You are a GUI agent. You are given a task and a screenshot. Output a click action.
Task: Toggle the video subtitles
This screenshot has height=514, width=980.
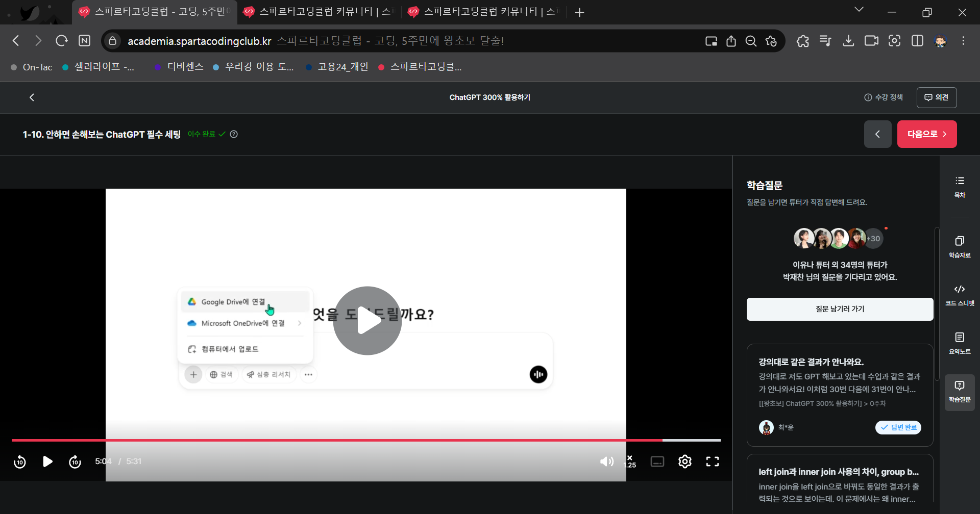pos(657,461)
